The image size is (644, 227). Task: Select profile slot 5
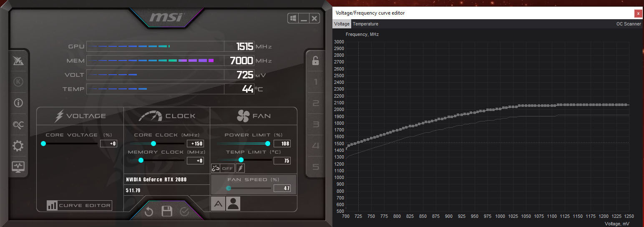[316, 167]
